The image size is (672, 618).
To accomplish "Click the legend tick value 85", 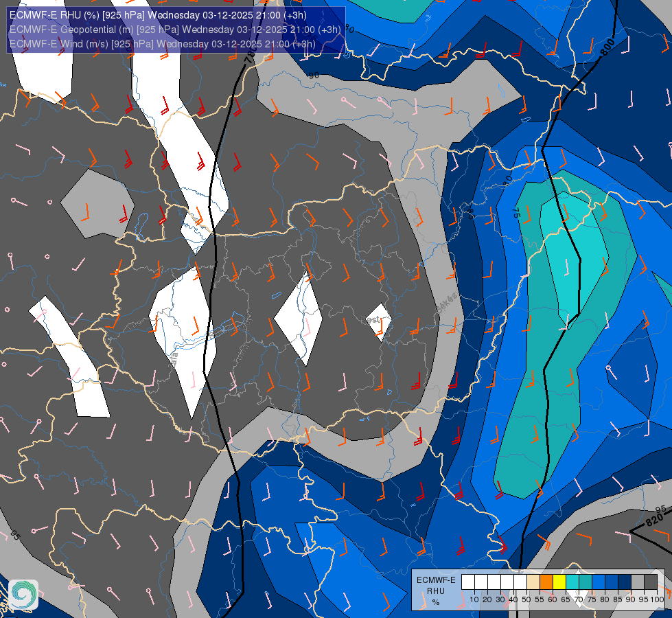I will [618, 599].
